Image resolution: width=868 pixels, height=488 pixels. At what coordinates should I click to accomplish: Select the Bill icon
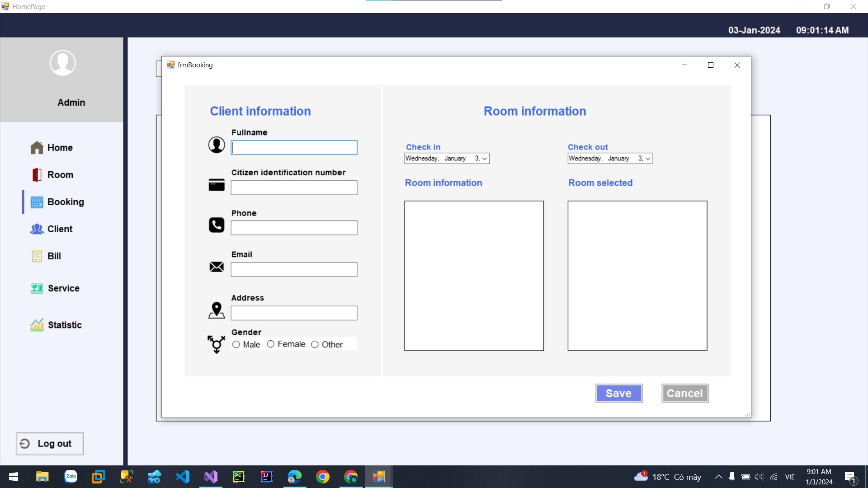click(36, 256)
